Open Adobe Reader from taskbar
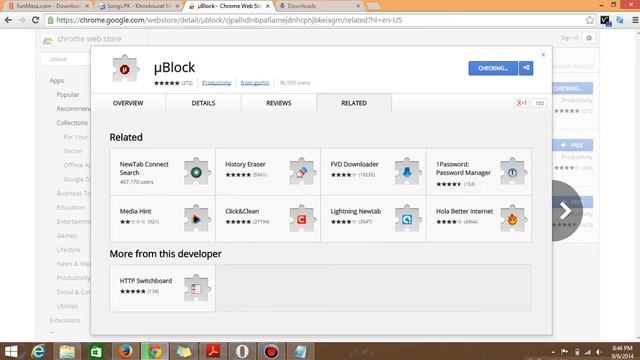Viewport: 640px width, 360px height. tap(213, 351)
